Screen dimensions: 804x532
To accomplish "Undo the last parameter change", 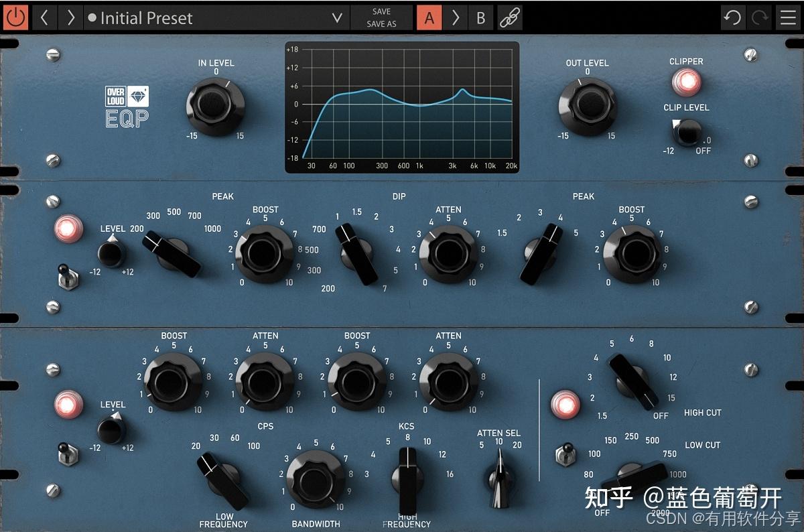I will (732, 17).
